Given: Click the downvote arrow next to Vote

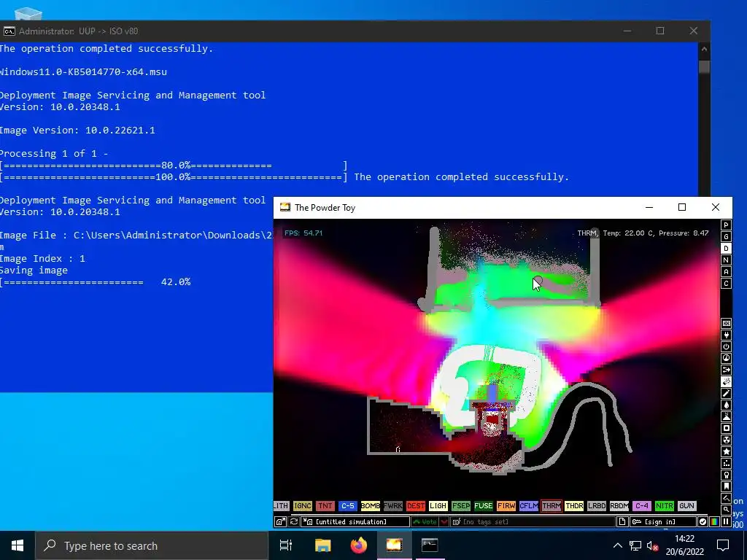Looking at the screenshot, I should click(x=444, y=522).
